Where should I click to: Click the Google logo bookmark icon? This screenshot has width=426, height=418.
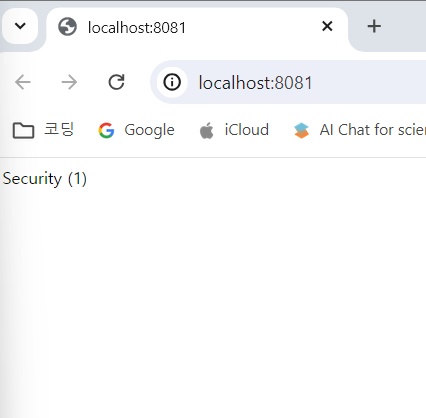coord(106,130)
